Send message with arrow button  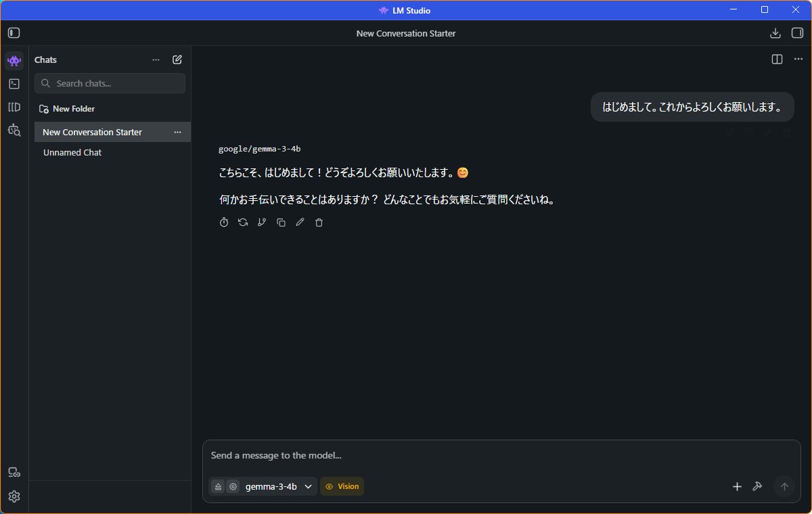784,486
